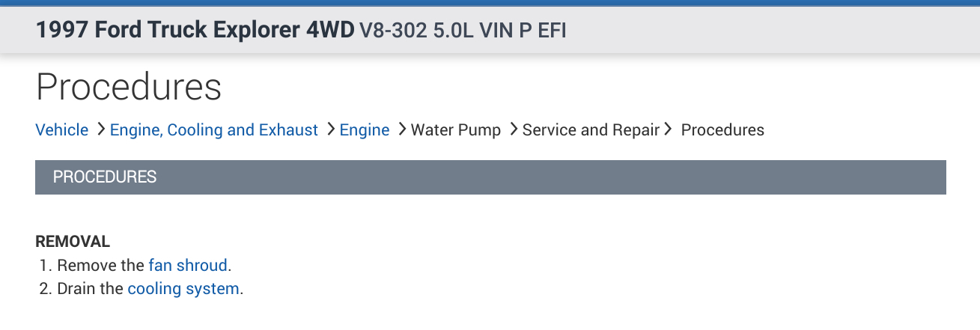Image resolution: width=980 pixels, height=330 pixels.
Task: Click the step 2 text 'Drain the'
Action: (90, 289)
